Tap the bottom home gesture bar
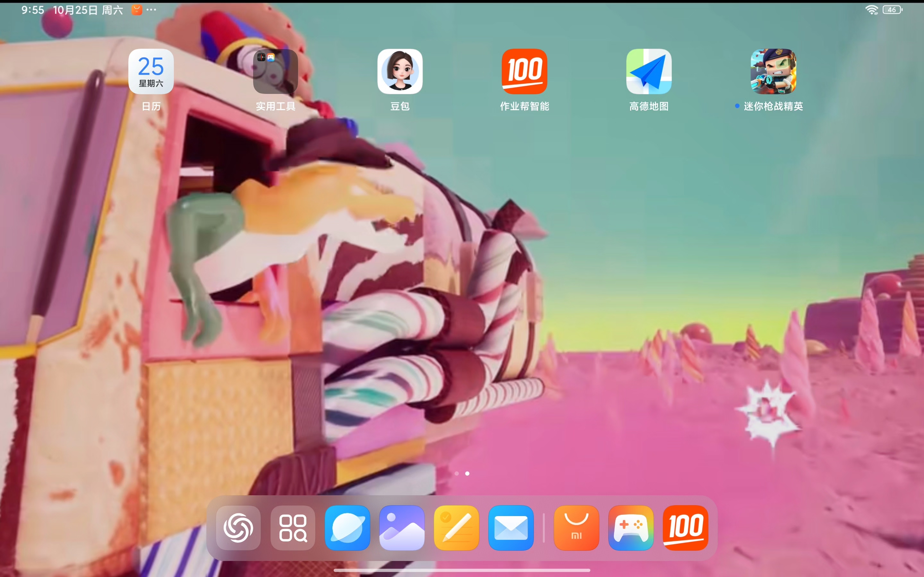Screen dimensions: 924x577 point(462,570)
